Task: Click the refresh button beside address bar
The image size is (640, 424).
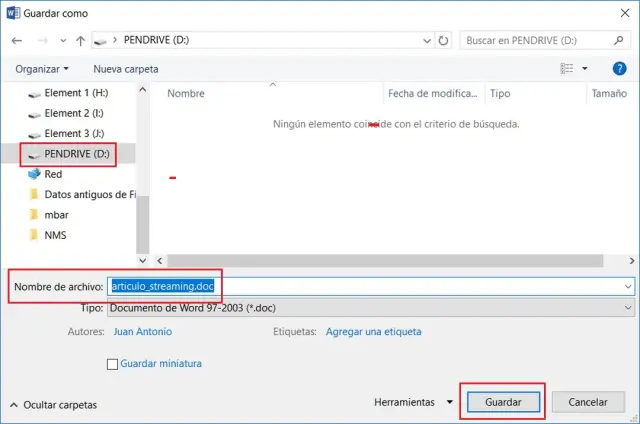Action: [x=444, y=41]
